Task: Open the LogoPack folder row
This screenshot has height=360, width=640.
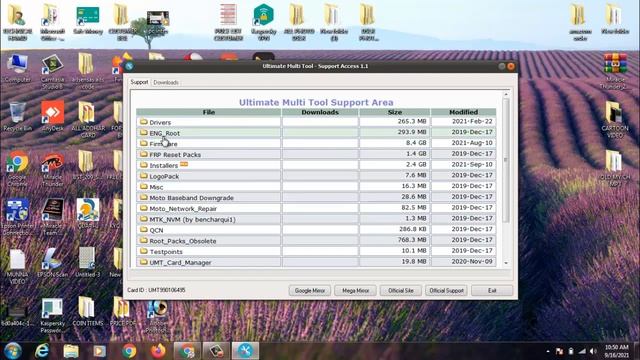Action: pyautogui.click(x=316, y=176)
